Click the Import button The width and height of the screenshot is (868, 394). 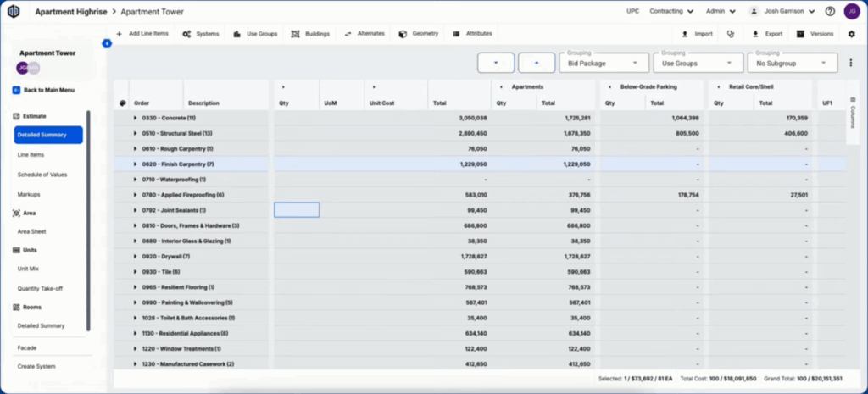coord(697,34)
